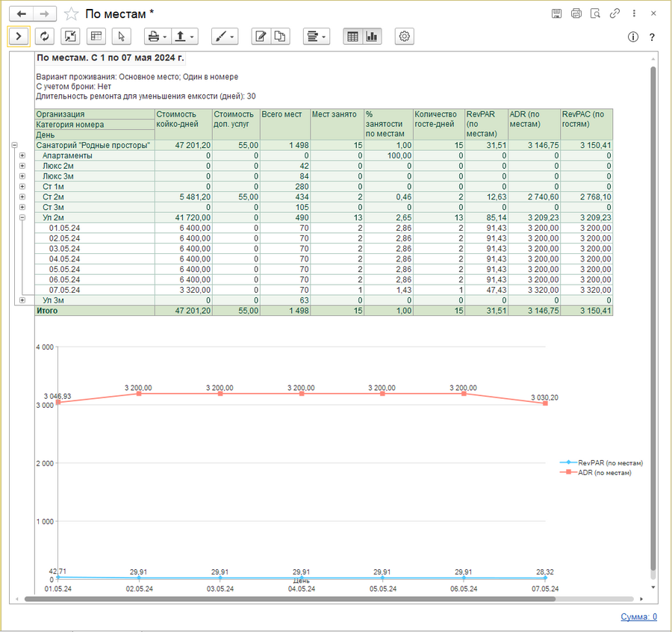Collapse the Ул 2м group
The image size is (672, 632).
pyautogui.click(x=22, y=217)
